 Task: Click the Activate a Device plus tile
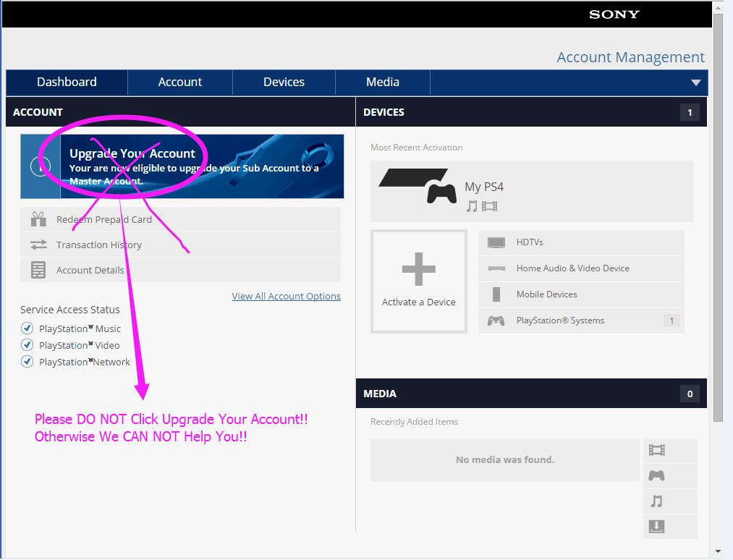[419, 281]
